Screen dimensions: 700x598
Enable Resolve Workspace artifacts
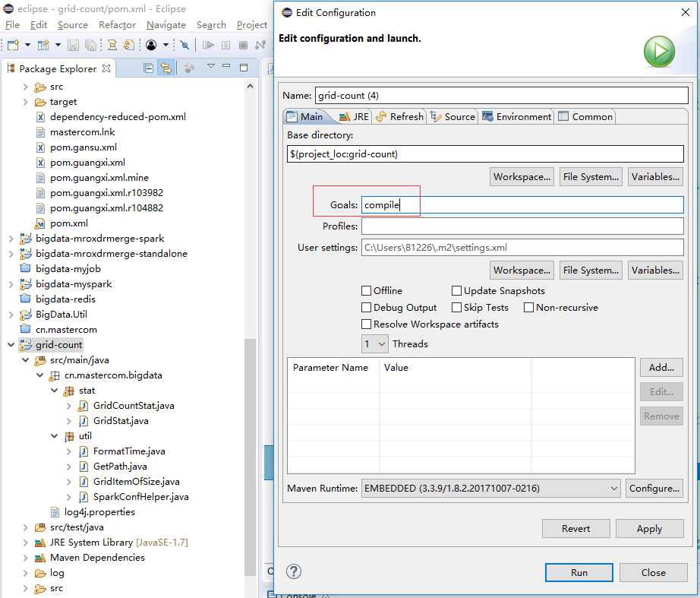[366, 324]
